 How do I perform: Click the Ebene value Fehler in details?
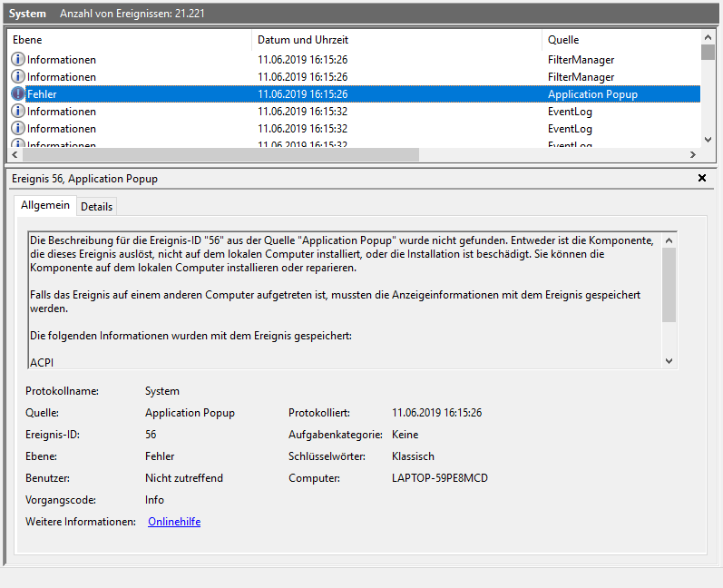(160, 456)
